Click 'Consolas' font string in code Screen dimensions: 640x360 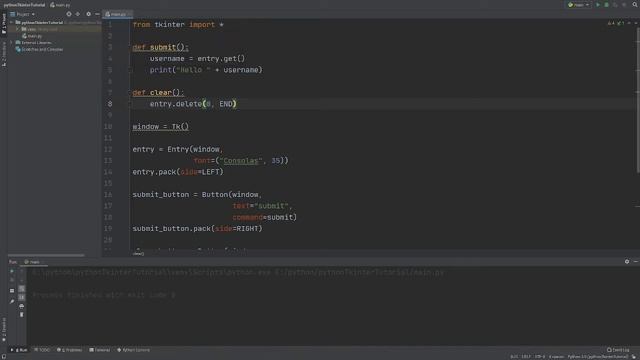pos(241,161)
